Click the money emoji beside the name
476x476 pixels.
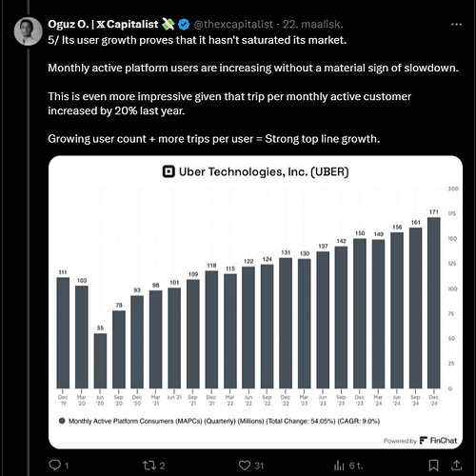click(x=168, y=24)
